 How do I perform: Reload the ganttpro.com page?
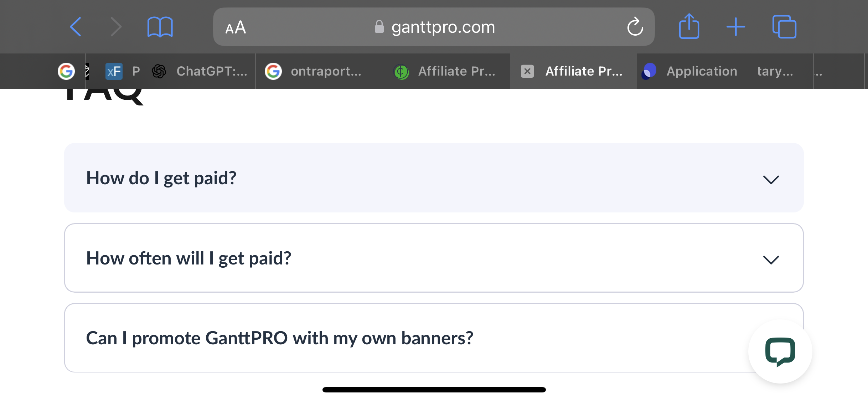635,27
